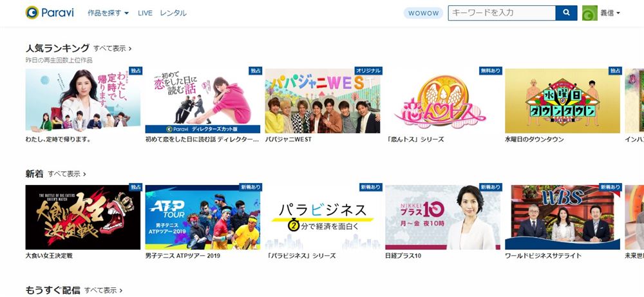The height and width of the screenshot is (297, 644).
Task: Click 無料あり badge on 恋んトス
Action: (490, 71)
